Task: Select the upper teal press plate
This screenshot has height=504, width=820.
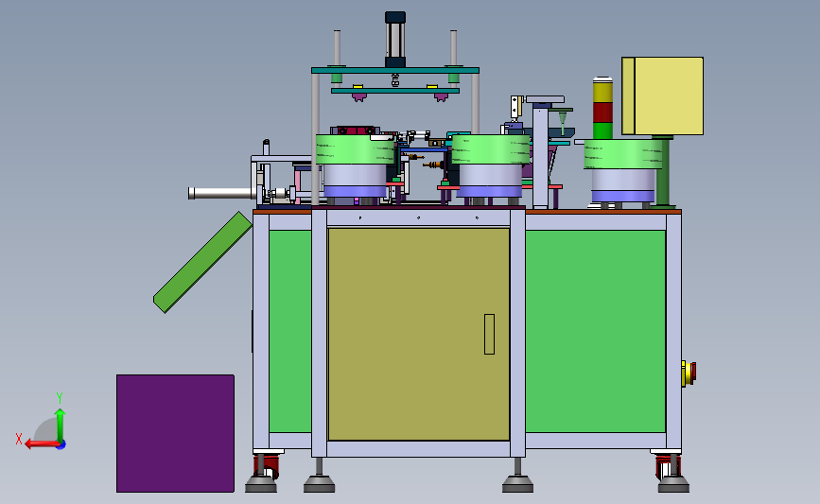Action: tap(395, 70)
